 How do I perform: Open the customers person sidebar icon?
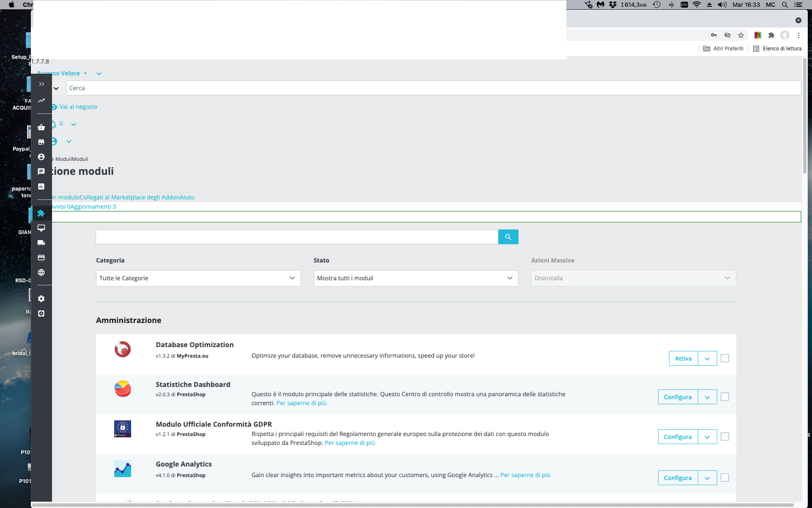point(41,157)
